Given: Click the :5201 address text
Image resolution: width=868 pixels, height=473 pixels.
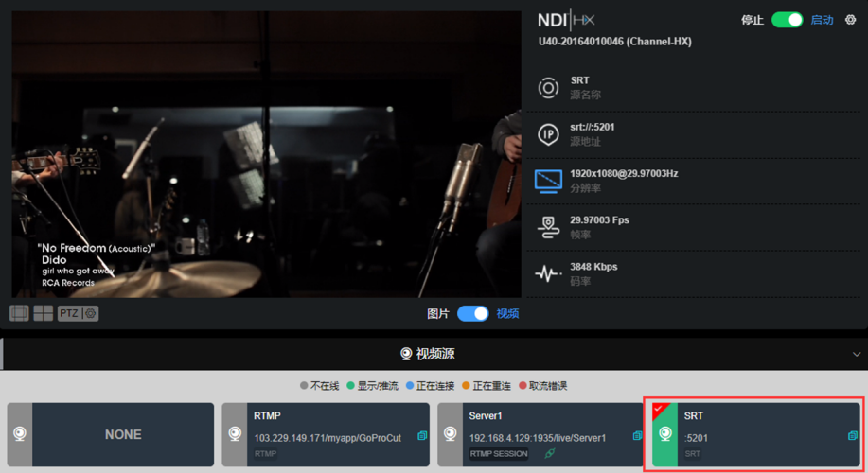Looking at the screenshot, I should click(696, 438).
